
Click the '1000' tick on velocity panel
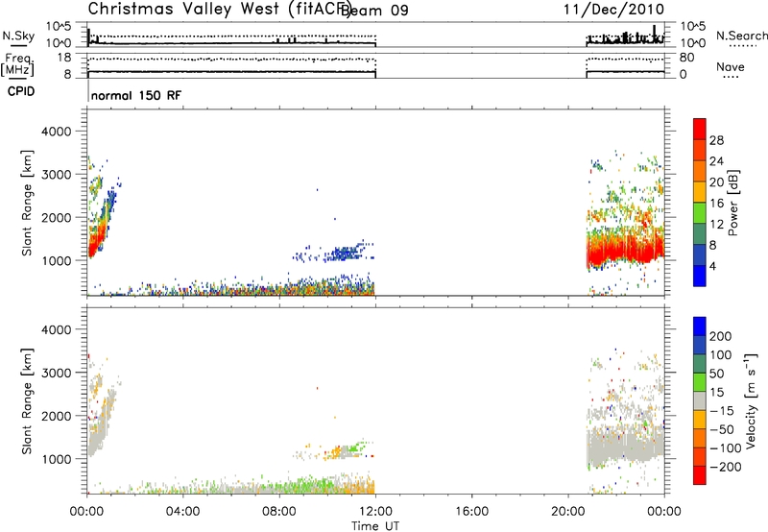(57, 459)
